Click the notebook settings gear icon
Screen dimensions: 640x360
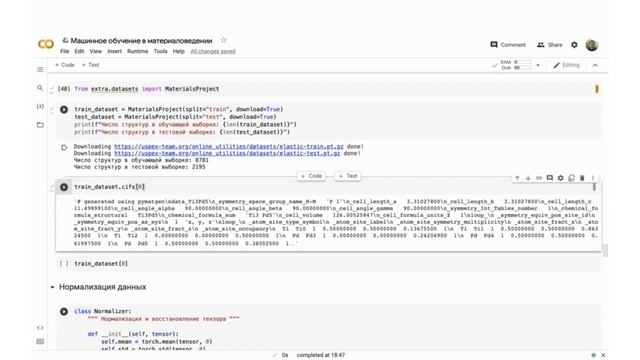(x=574, y=45)
